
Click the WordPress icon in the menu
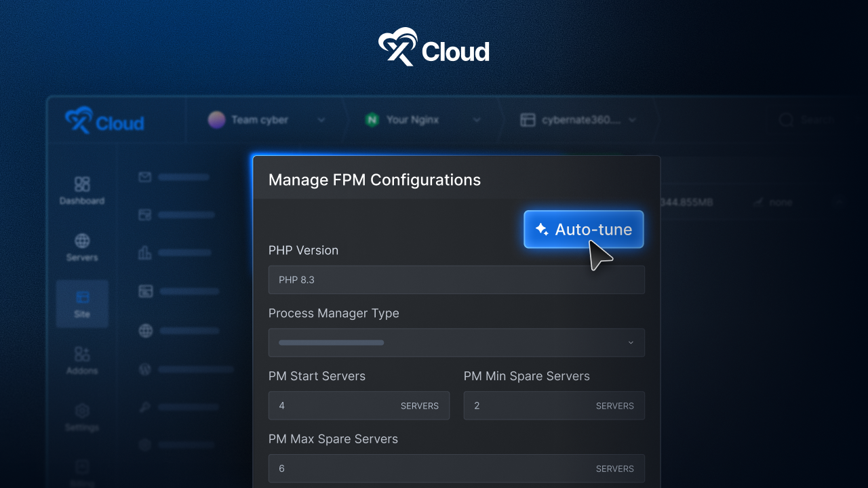coord(144,369)
